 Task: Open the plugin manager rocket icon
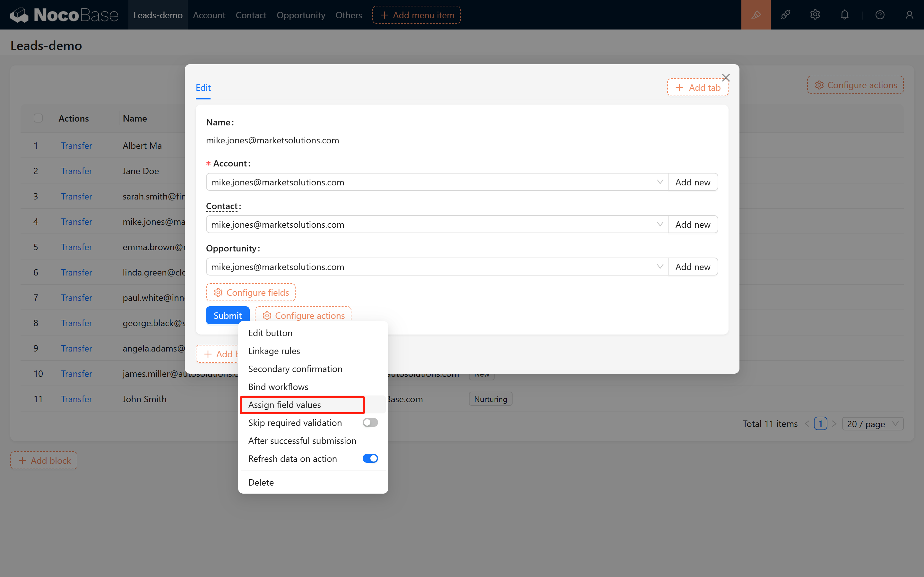tap(785, 15)
